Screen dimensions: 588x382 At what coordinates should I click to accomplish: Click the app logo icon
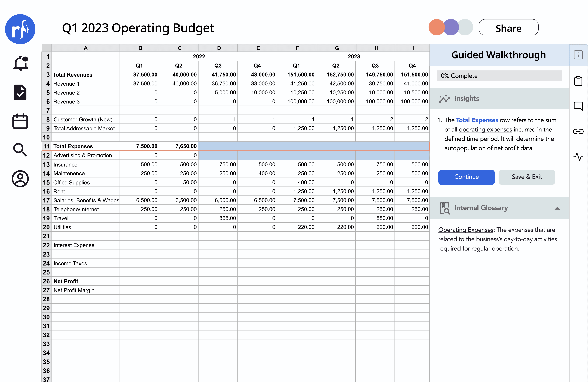tap(20, 29)
